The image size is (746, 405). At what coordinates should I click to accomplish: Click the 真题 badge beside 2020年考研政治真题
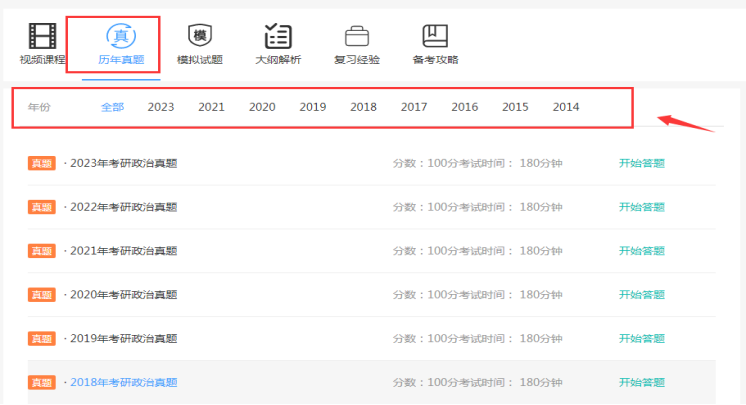tap(41, 295)
